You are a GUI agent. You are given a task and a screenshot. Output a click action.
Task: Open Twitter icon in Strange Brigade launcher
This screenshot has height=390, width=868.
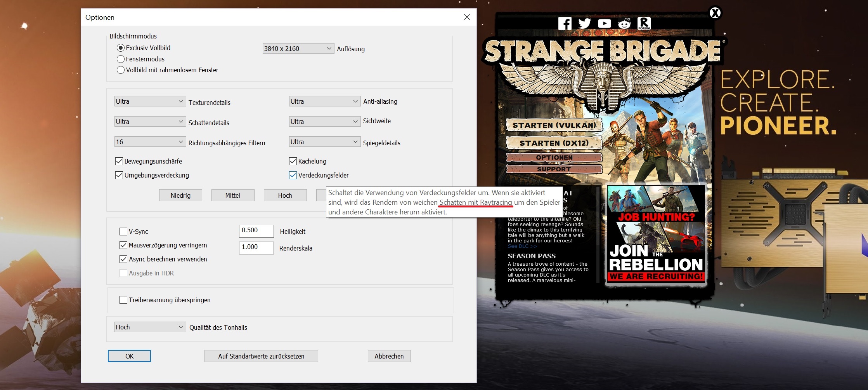[584, 24]
